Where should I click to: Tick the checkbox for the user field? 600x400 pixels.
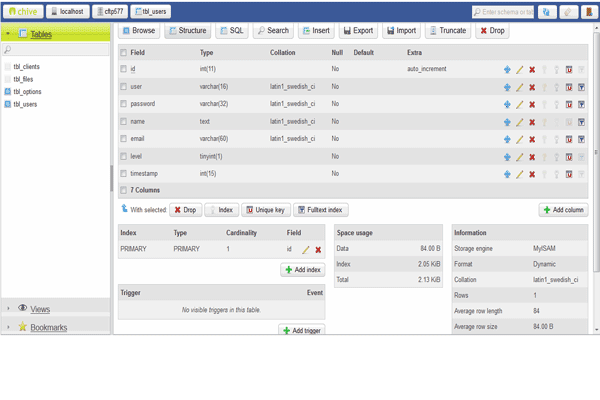[x=124, y=87]
